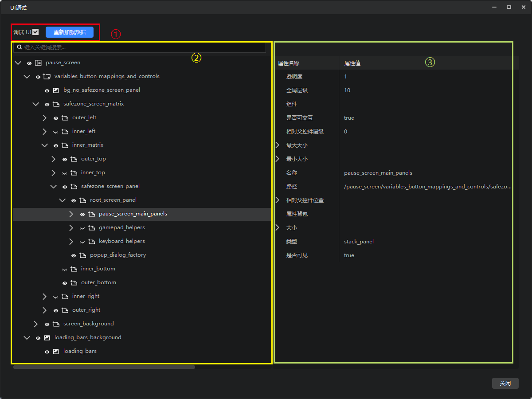The width and height of the screenshot is (532, 399).
Task: Click the 名称 value pause_screen_main_panels
Action: click(x=378, y=173)
